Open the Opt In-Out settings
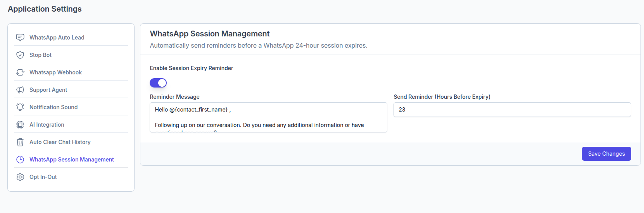Screen dimensions: 644x213 [x=71, y=177]
